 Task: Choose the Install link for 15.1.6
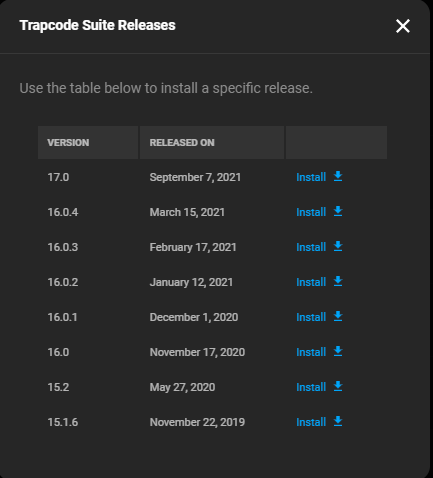pyautogui.click(x=311, y=422)
